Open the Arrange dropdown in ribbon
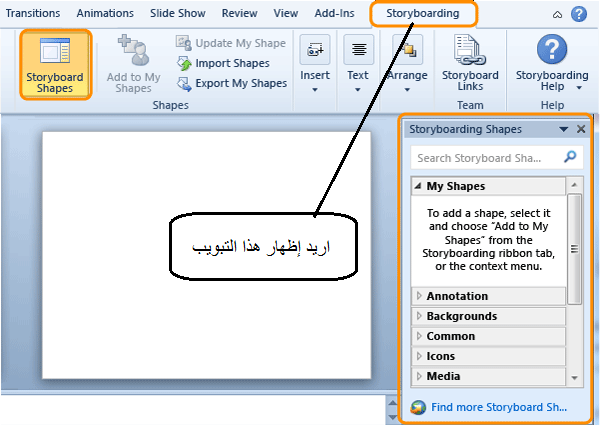Screen dimensions: 600x425 click(x=407, y=64)
